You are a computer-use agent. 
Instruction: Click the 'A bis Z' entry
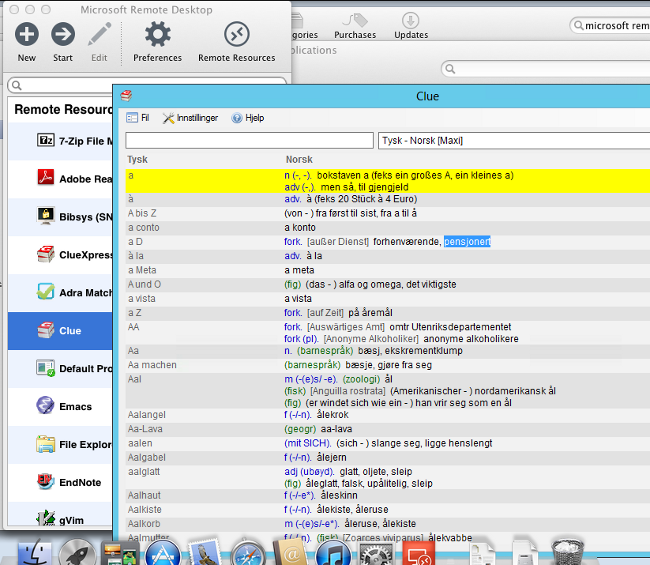coord(142,213)
